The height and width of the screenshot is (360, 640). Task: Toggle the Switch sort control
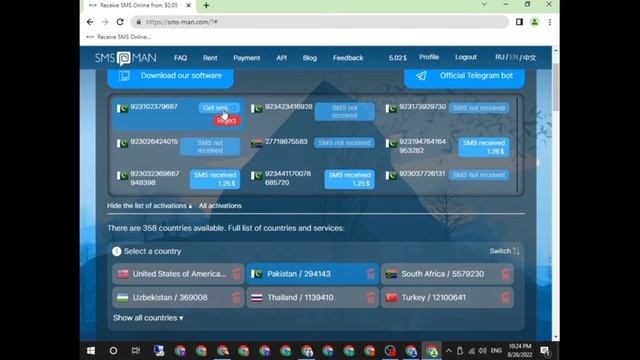(504, 251)
